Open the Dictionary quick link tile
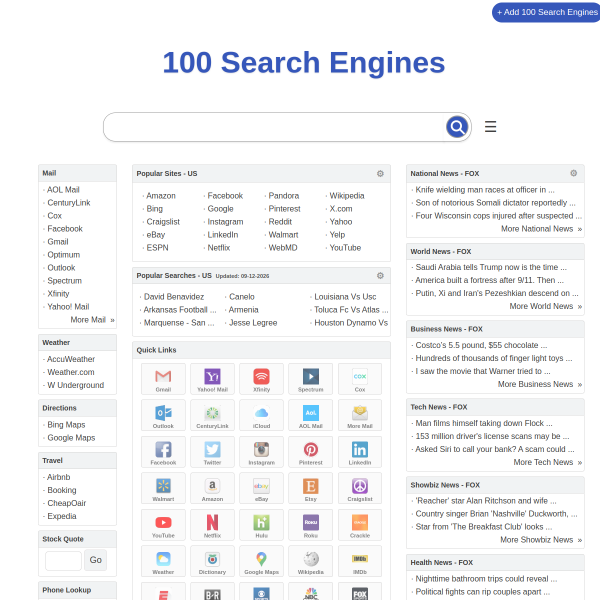 212,561
